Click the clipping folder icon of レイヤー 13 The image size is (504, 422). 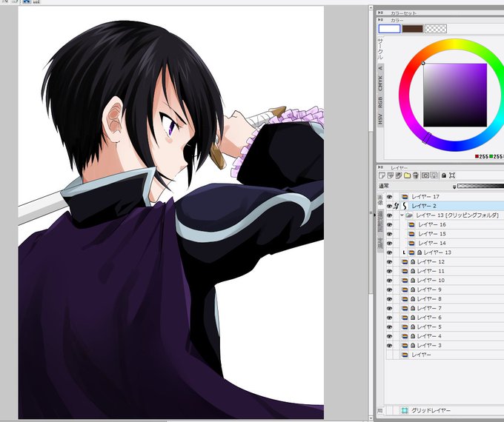[409, 215]
